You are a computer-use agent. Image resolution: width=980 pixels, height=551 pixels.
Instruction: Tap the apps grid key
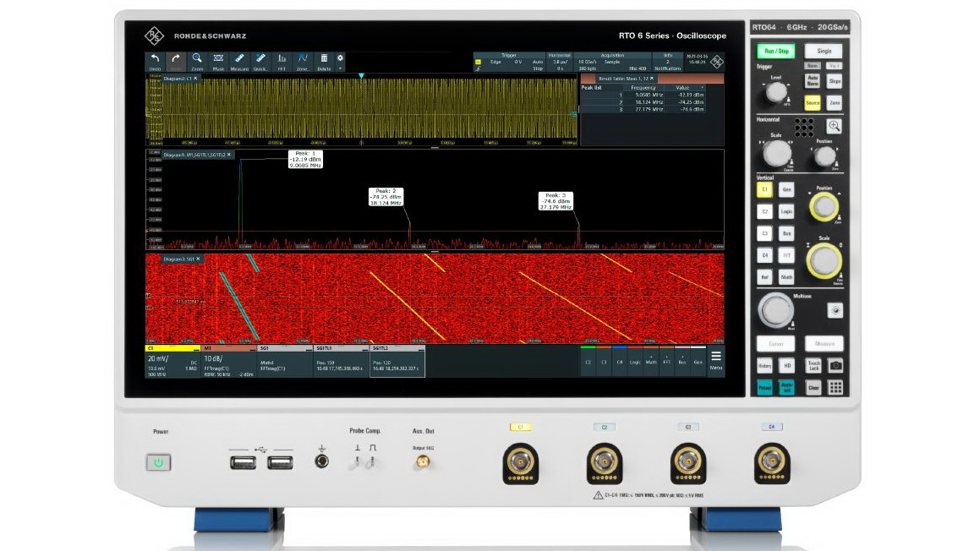[835, 388]
